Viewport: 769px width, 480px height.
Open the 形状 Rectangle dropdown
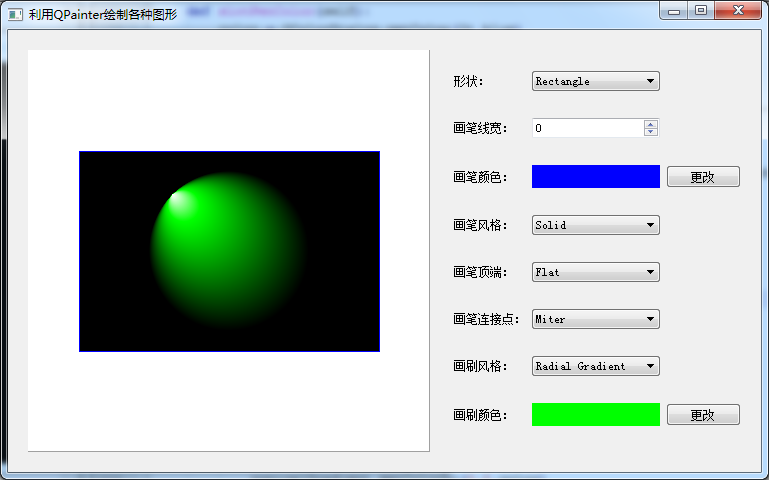click(x=595, y=81)
